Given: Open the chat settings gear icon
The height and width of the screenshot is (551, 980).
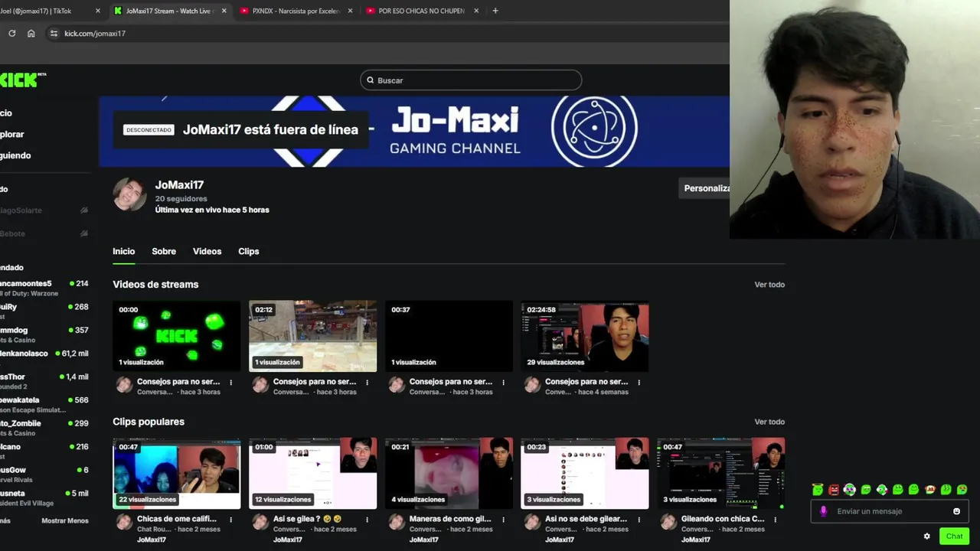Looking at the screenshot, I should tap(926, 536).
